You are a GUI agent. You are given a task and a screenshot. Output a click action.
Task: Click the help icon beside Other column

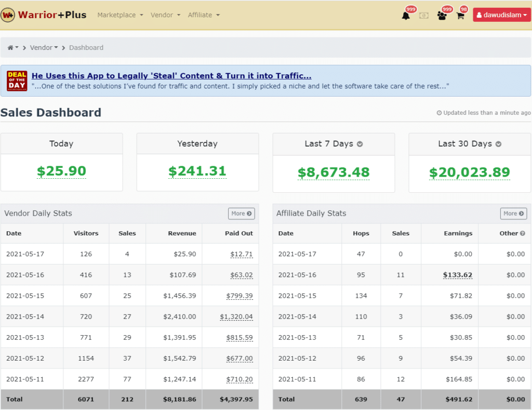tap(523, 233)
